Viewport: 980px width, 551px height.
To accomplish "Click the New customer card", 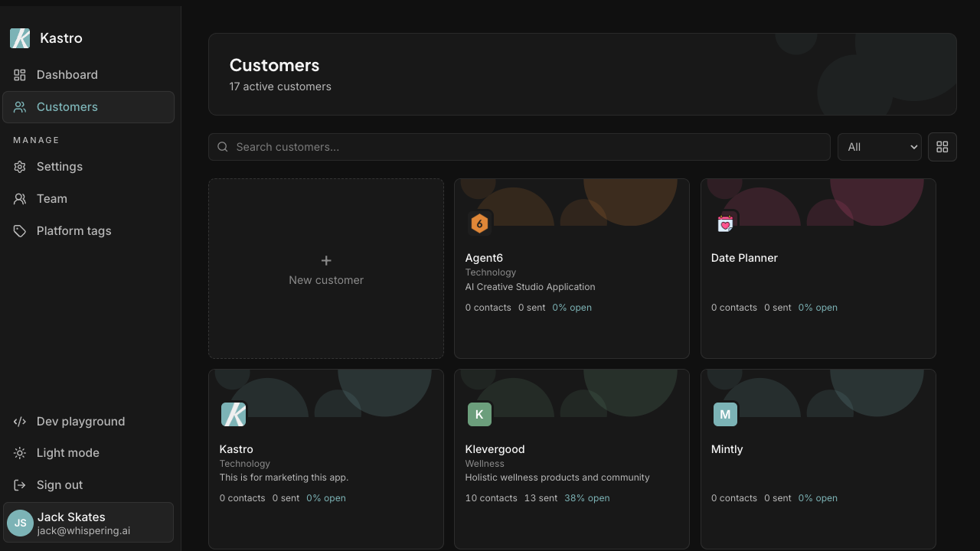I will (x=326, y=269).
